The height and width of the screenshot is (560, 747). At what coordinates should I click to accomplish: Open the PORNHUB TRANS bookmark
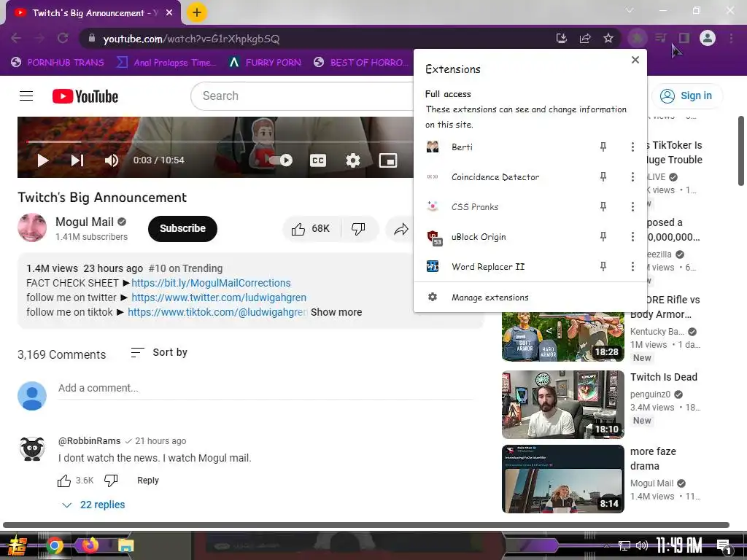57,63
